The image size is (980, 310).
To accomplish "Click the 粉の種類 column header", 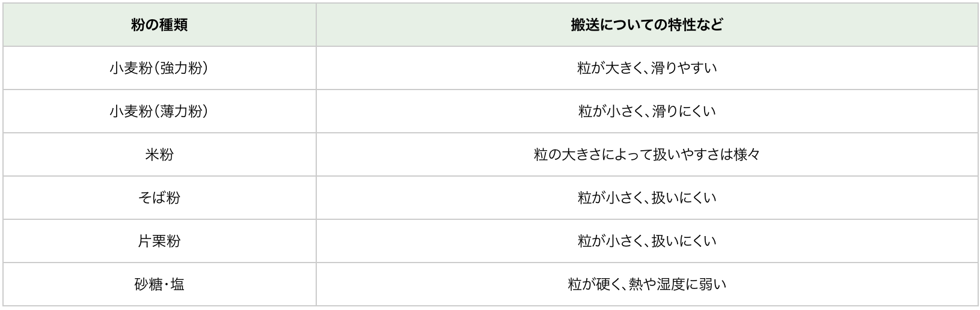I will (x=159, y=25).
